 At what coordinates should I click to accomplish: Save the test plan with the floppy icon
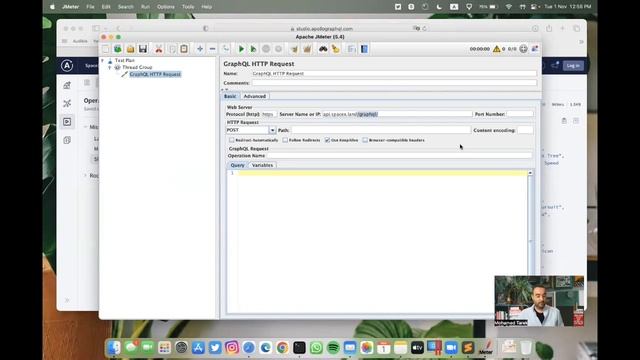(142, 49)
